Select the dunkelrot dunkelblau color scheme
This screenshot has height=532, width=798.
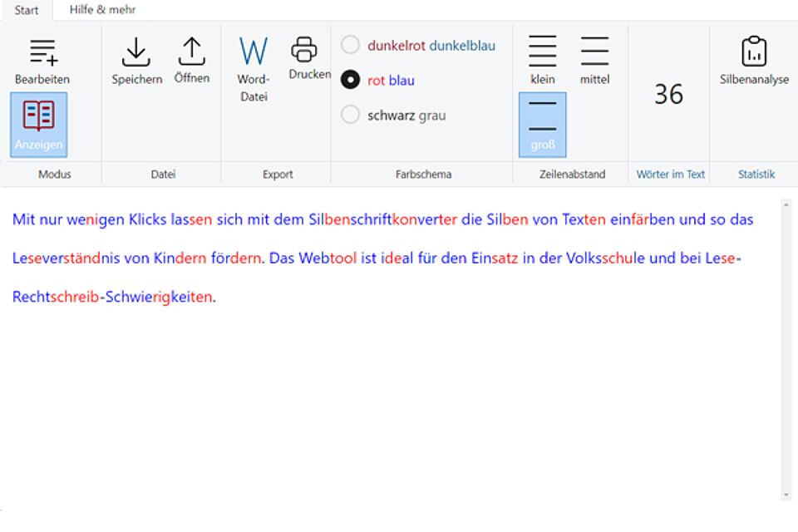pos(418,46)
